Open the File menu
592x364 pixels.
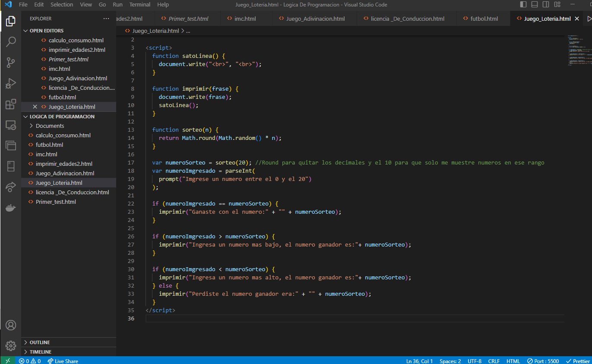[x=23, y=5]
